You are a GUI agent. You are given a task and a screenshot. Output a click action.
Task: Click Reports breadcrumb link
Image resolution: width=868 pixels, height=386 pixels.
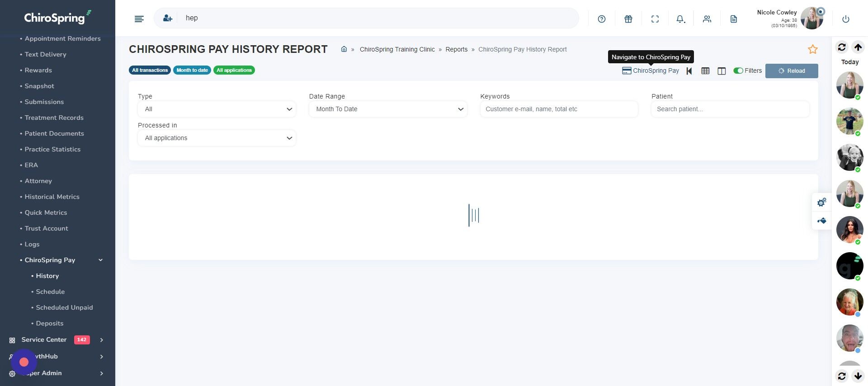point(456,49)
